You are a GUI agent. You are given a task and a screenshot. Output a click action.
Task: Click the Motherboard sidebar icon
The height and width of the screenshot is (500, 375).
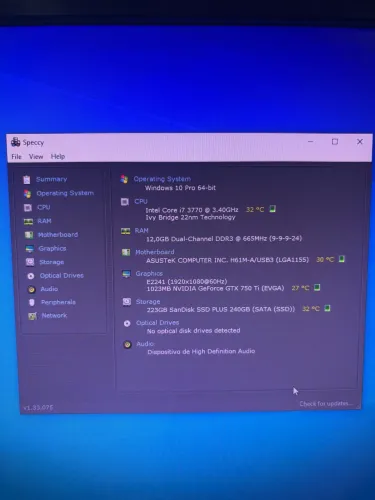[29, 235]
